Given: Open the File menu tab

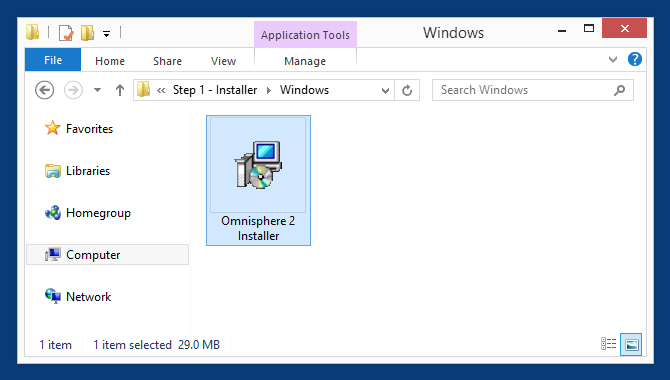Looking at the screenshot, I should point(53,60).
